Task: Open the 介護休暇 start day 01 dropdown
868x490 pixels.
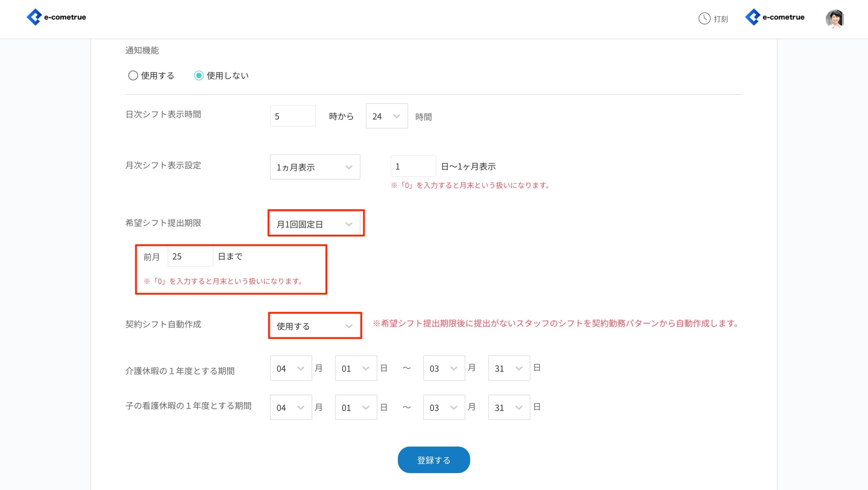Action: click(x=356, y=368)
